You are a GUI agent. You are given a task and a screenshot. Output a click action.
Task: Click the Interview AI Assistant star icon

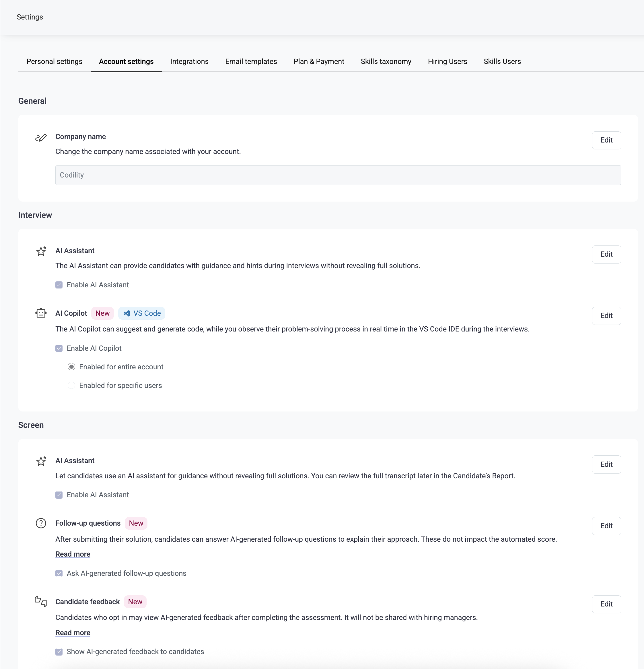coord(41,251)
